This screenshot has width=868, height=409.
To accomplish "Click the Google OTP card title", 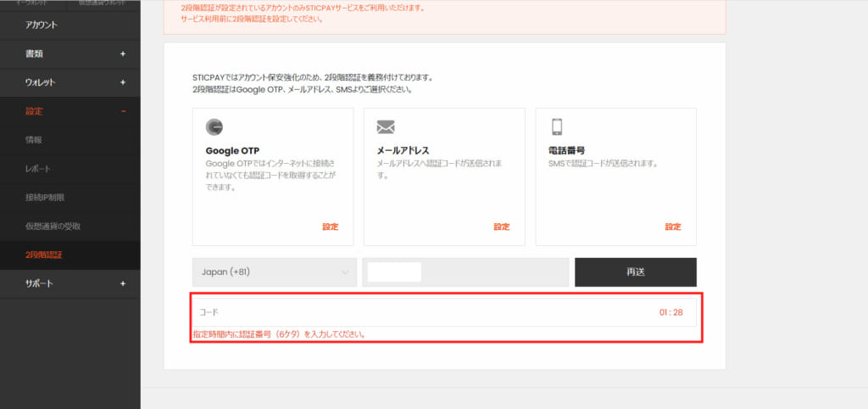I will pyautogui.click(x=232, y=151).
